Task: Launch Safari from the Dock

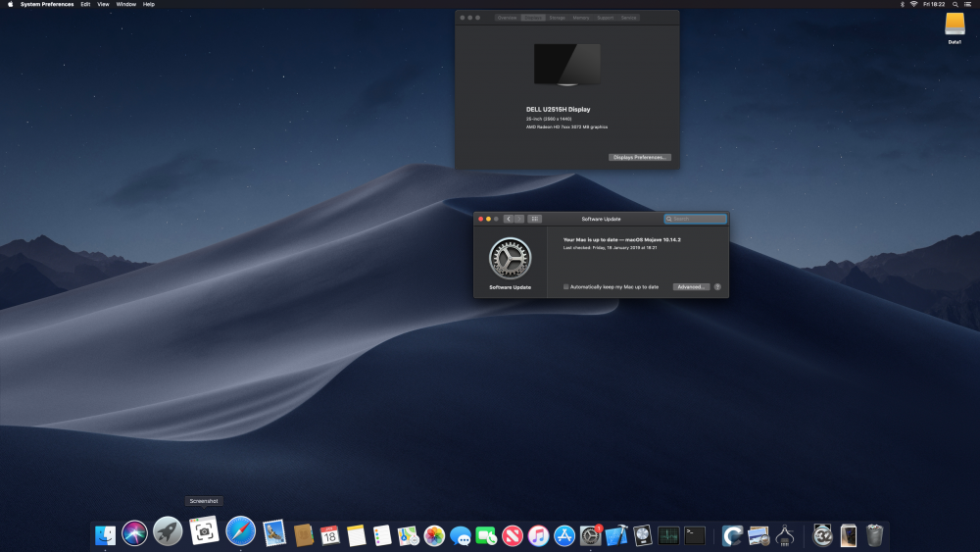Action: tap(241, 532)
